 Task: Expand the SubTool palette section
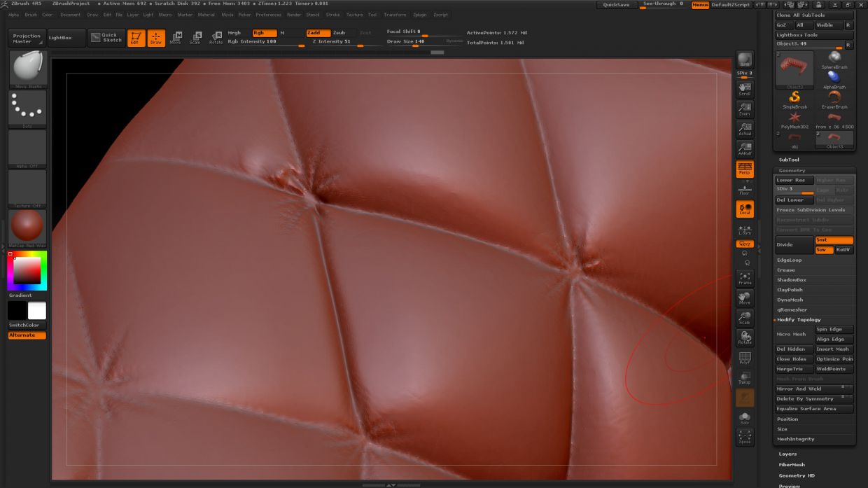789,160
